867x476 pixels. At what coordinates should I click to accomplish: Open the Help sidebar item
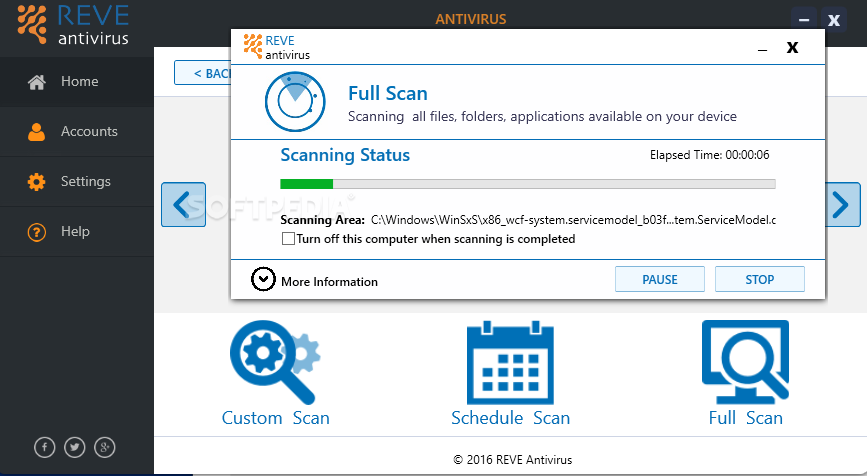pos(76,232)
